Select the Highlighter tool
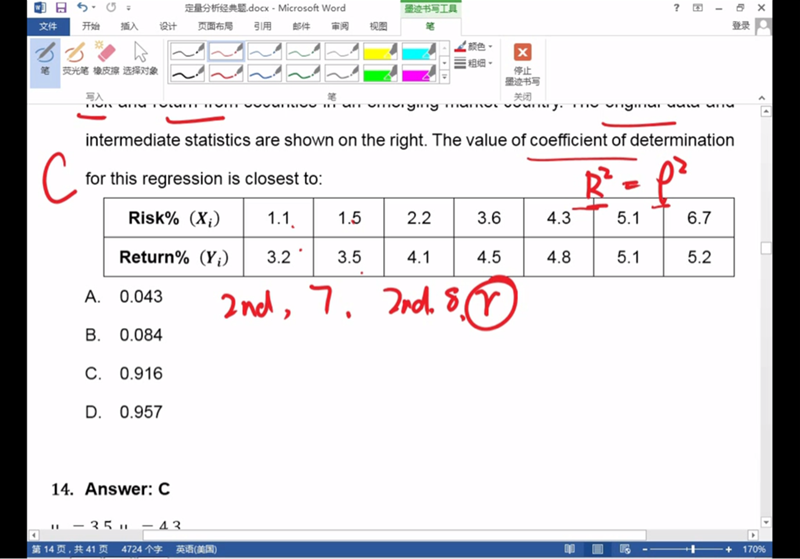The height and width of the screenshot is (559, 800). pyautogui.click(x=75, y=59)
